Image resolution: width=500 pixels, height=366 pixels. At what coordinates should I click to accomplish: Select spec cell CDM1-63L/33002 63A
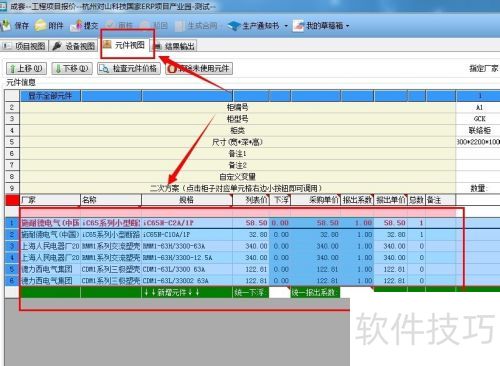pyautogui.click(x=187, y=281)
